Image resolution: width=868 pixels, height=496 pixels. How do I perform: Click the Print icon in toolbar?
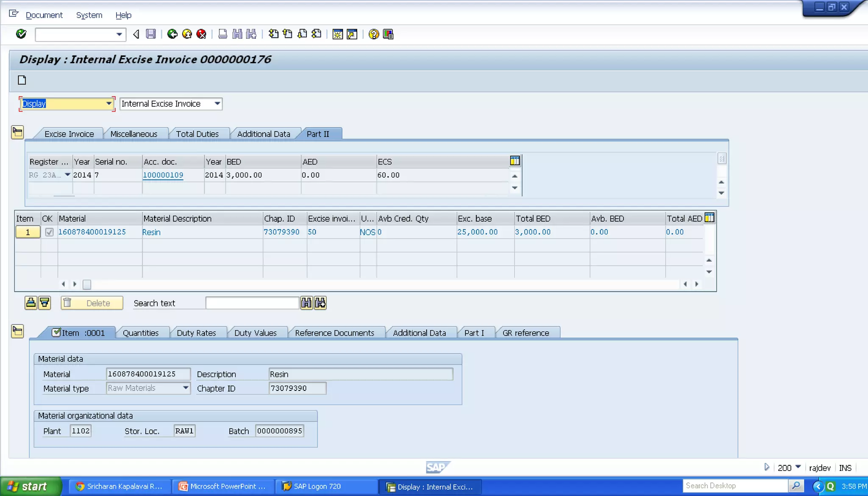pyautogui.click(x=223, y=34)
